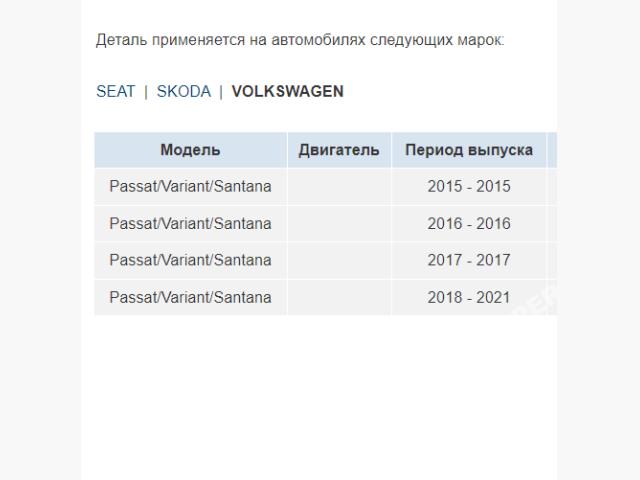Click the empty engine cell in the 2017 - 2017 row
Screen dimensions: 640x480
tap(339, 260)
